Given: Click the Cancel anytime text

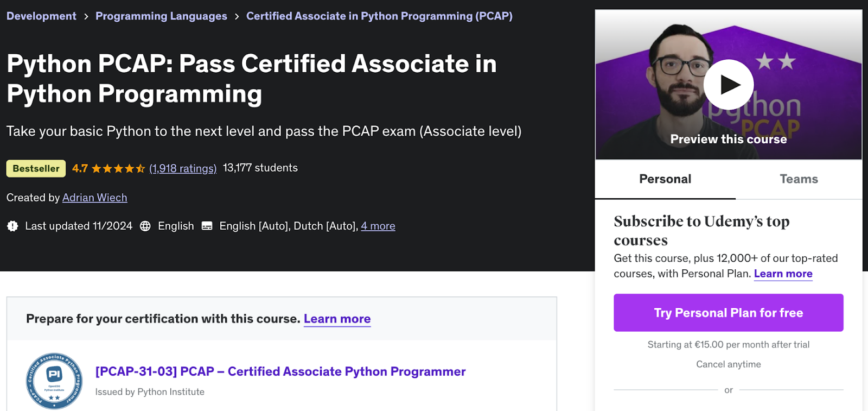Looking at the screenshot, I should [x=729, y=364].
